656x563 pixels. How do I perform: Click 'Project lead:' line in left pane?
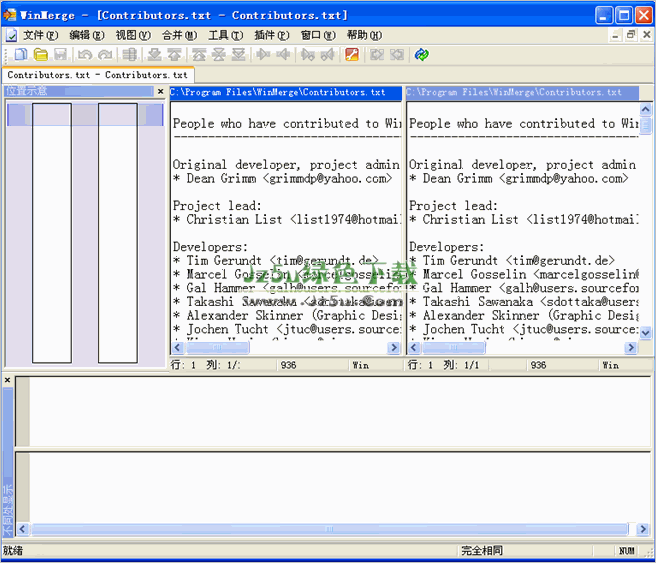click(217, 206)
